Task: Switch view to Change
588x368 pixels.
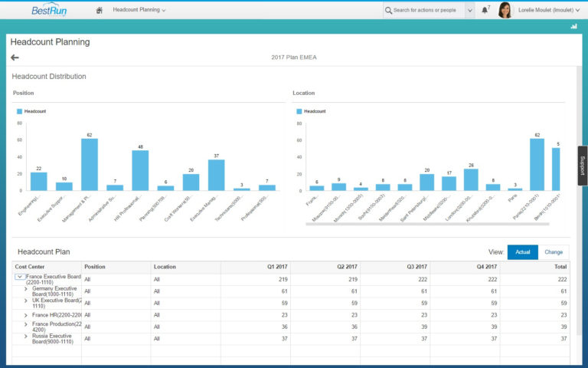Action: (x=553, y=251)
